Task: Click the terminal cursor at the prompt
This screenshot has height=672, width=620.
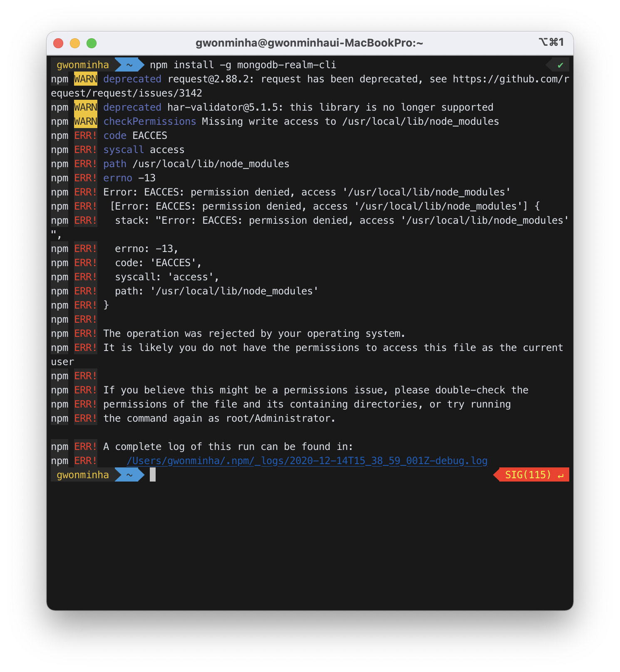Action: click(153, 475)
